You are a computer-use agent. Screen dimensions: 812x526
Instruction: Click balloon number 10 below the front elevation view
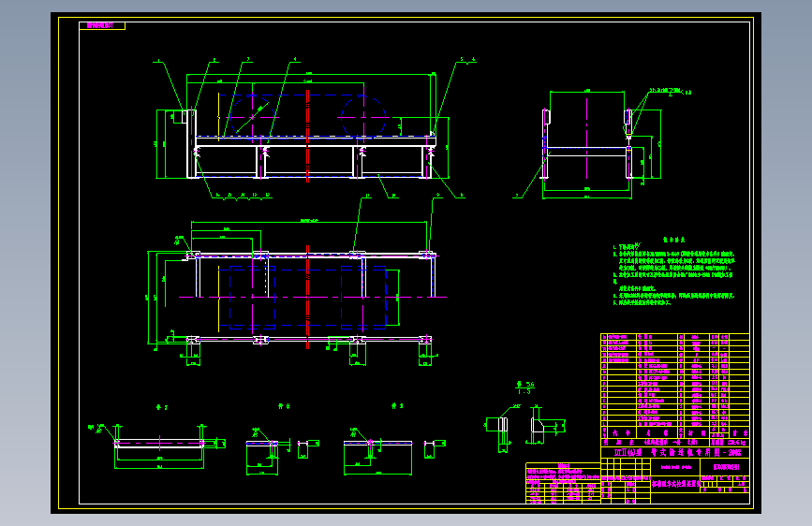393,196
